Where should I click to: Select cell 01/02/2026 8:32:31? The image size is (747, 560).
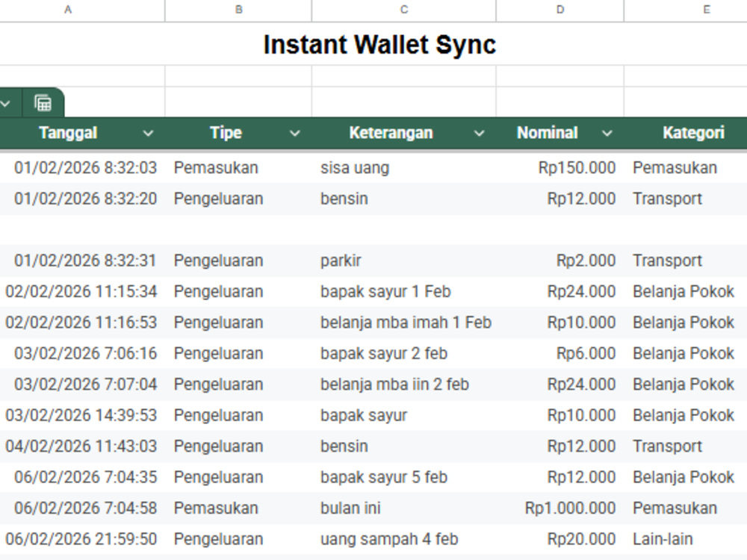coord(82,261)
